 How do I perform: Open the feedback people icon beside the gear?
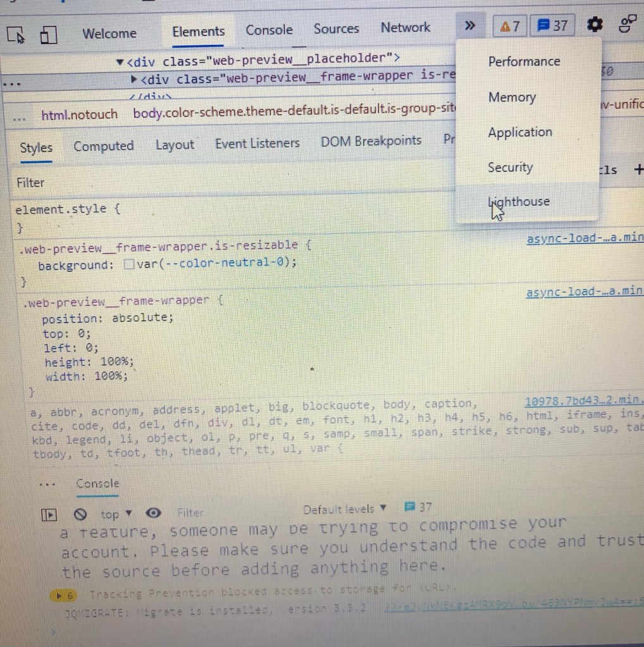628,24
